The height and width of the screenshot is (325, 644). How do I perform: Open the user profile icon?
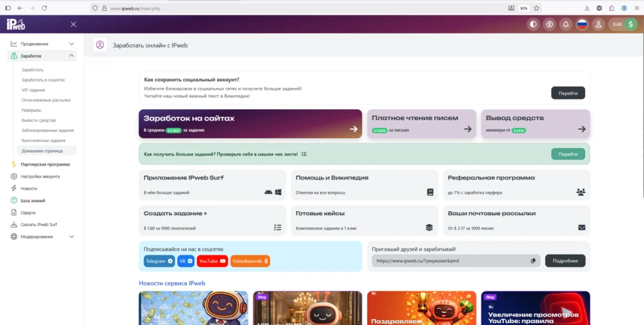click(598, 25)
